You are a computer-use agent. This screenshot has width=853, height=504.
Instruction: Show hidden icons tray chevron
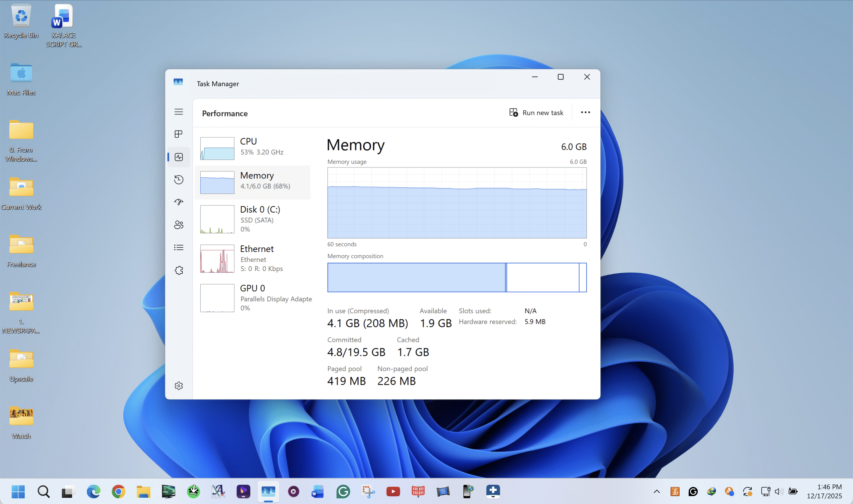click(x=656, y=491)
